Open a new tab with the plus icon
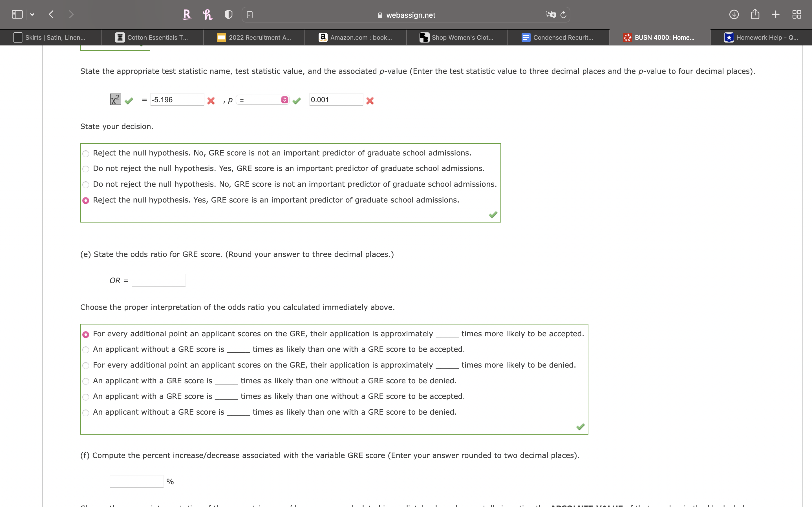The width and height of the screenshot is (812, 507). pos(775,14)
